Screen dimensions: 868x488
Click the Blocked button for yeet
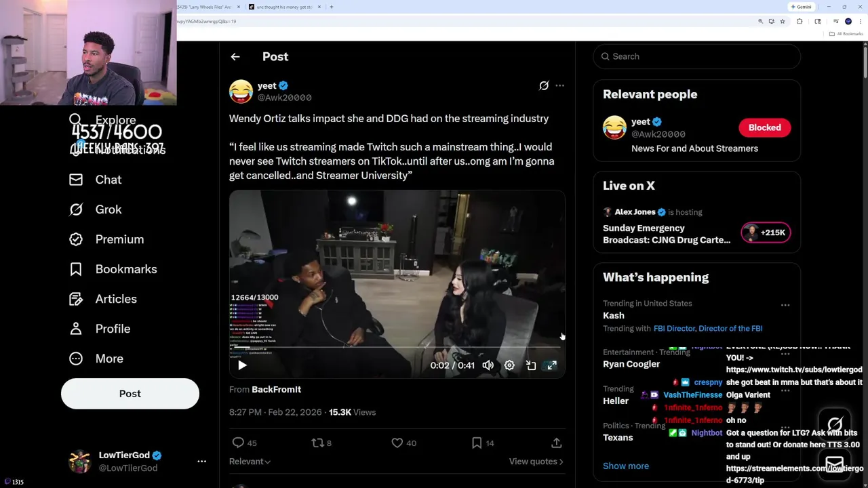point(764,127)
